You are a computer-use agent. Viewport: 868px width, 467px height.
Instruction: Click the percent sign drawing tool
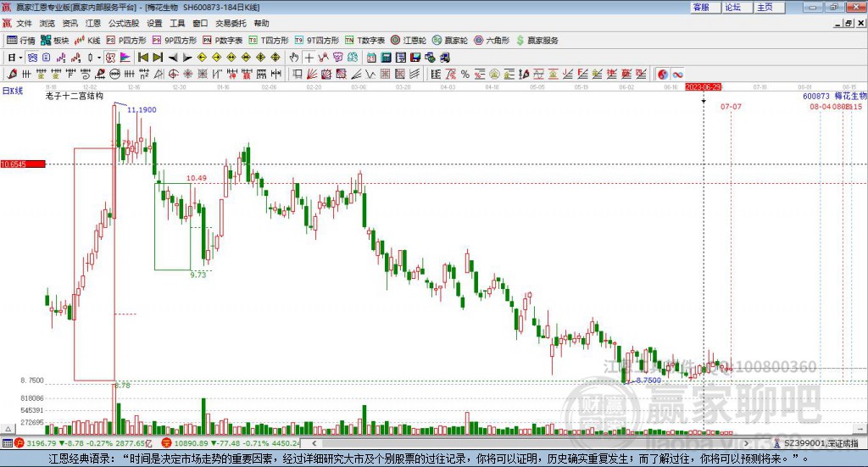465,75
